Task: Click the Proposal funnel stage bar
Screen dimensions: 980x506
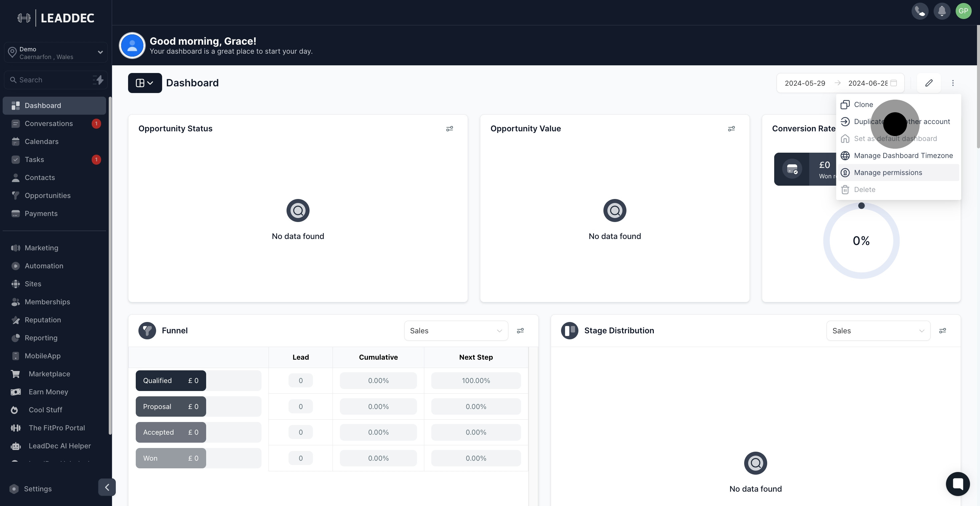Action: pyautogui.click(x=171, y=406)
